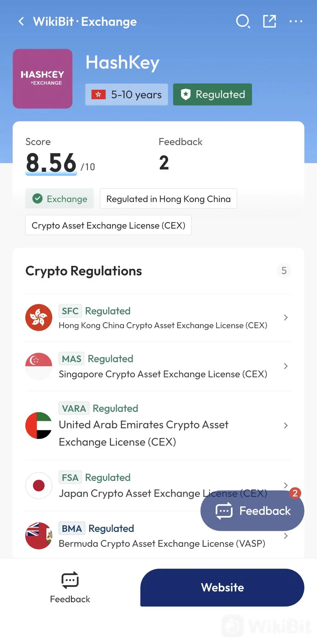Select Regulated in Hong Kong China tag
Viewport: 317px width, 644px height.
click(x=168, y=199)
